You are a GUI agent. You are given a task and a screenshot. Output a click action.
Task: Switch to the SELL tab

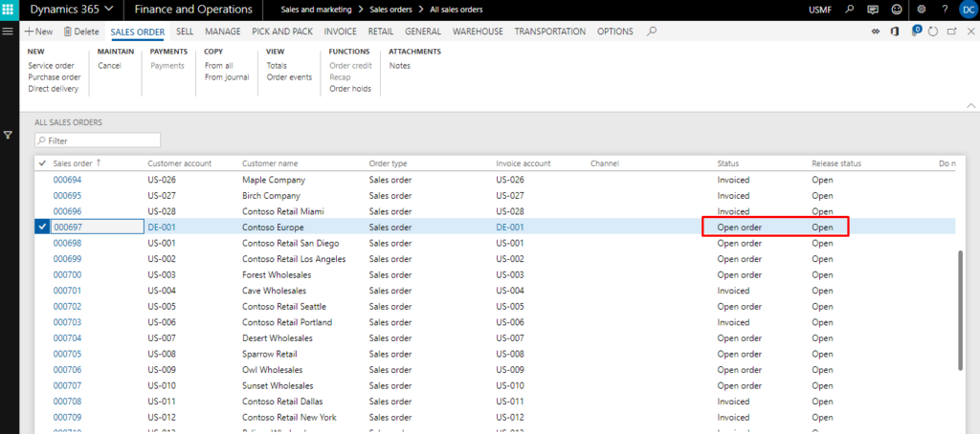(x=185, y=32)
